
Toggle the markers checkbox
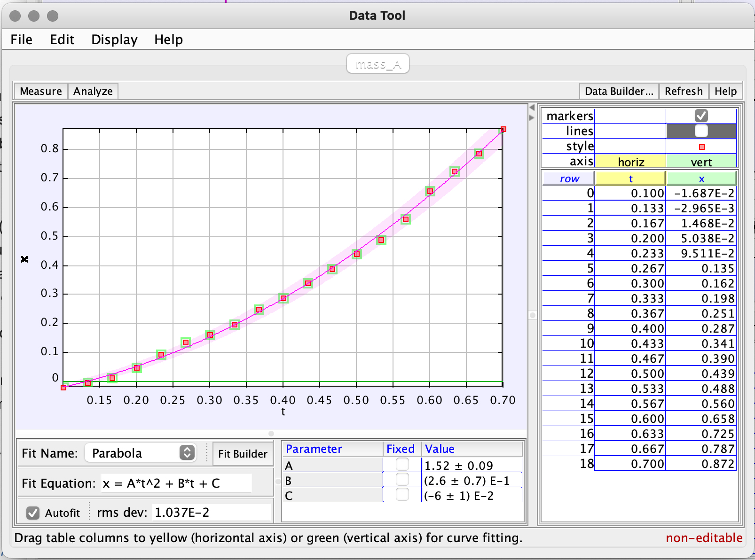coord(701,116)
